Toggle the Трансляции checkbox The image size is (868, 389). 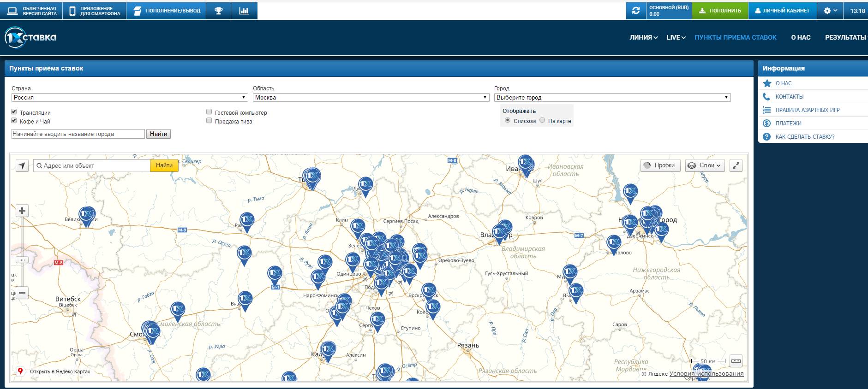14,112
